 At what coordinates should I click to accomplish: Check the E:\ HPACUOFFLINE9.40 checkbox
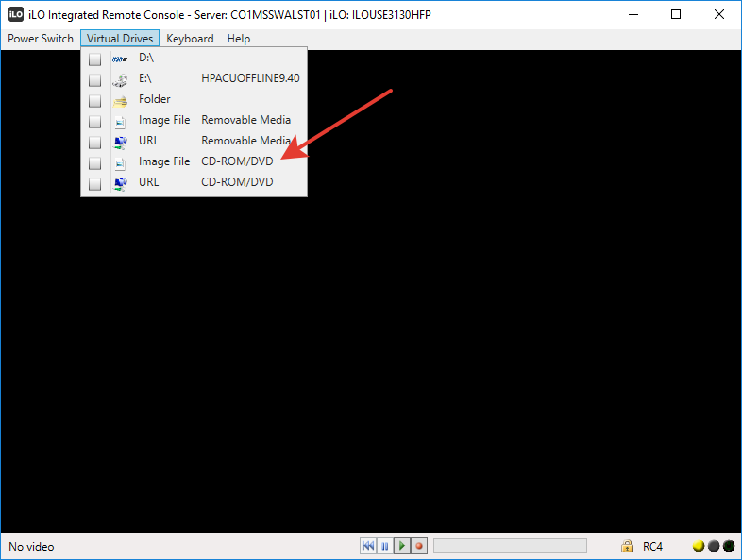point(94,80)
